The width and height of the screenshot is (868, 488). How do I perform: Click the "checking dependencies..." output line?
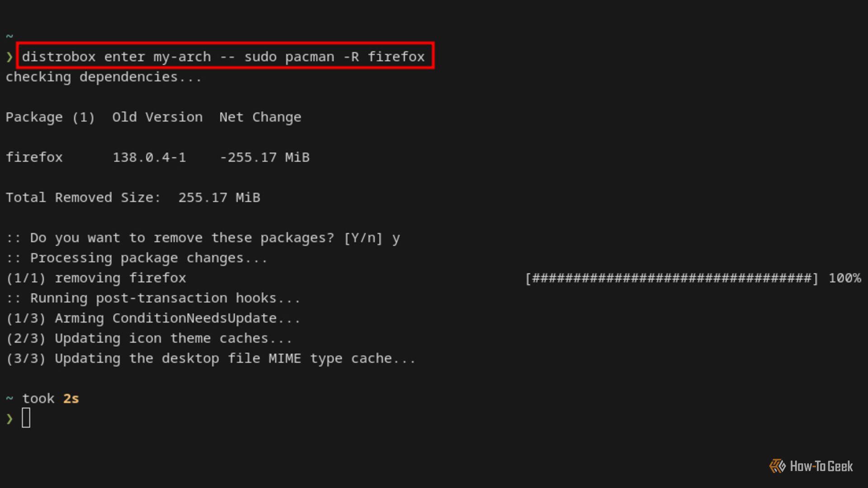tap(104, 77)
